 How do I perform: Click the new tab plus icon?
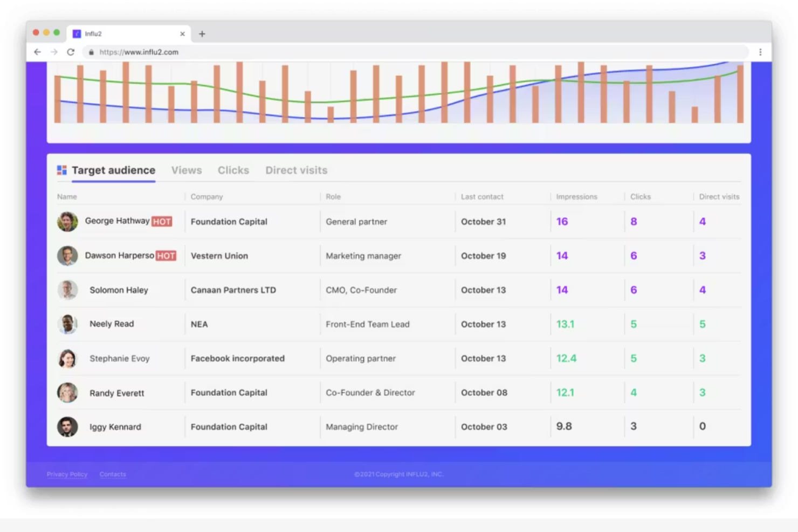[x=202, y=33]
